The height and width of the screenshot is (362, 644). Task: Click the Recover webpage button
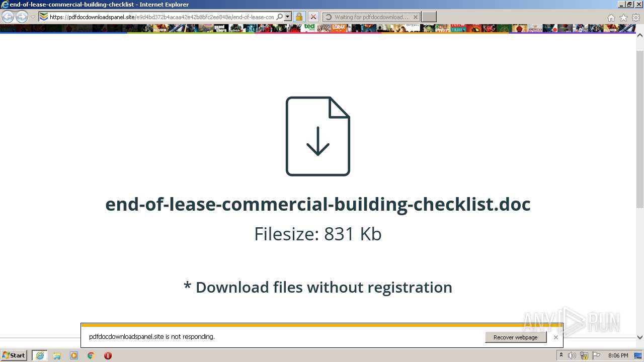point(516,337)
